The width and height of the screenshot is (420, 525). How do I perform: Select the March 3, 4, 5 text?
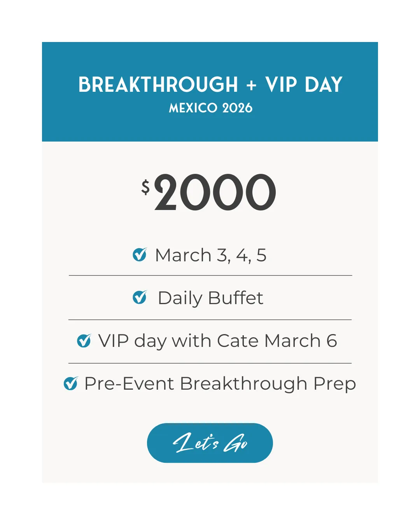pyautogui.click(x=210, y=255)
